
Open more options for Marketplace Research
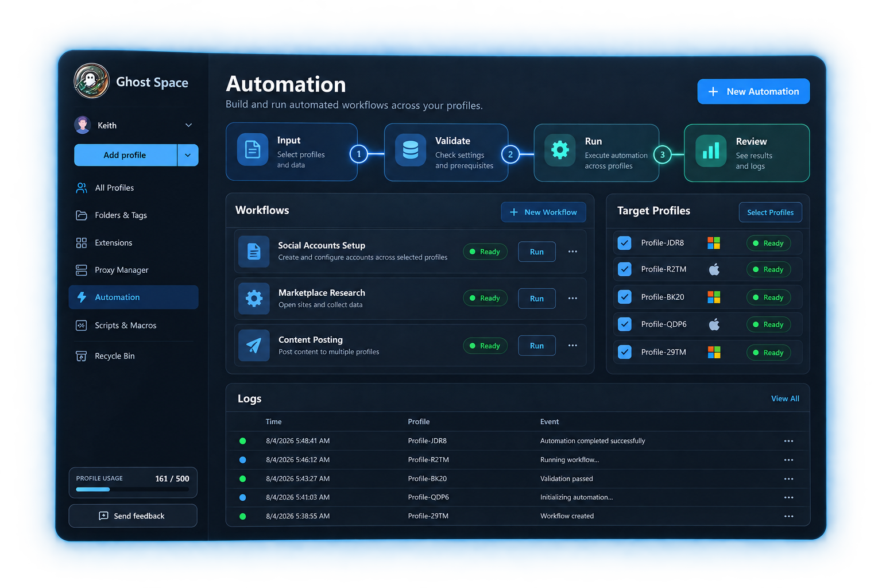(x=572, y=298)
